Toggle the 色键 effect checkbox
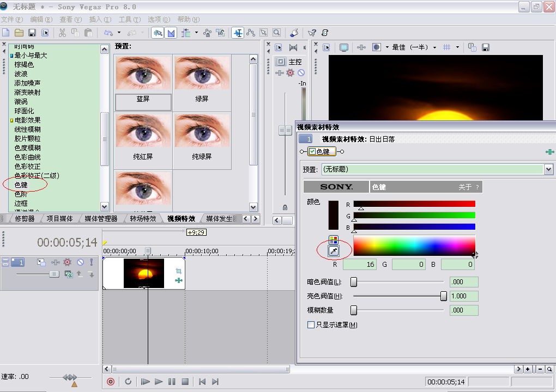This screenshot has width=556, height=392. pyautogui.click(x=312, y=151)
